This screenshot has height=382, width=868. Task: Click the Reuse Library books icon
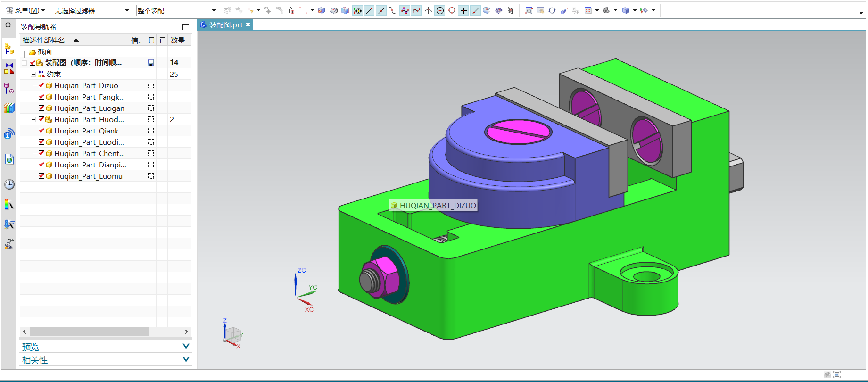(x=9, y=108)
